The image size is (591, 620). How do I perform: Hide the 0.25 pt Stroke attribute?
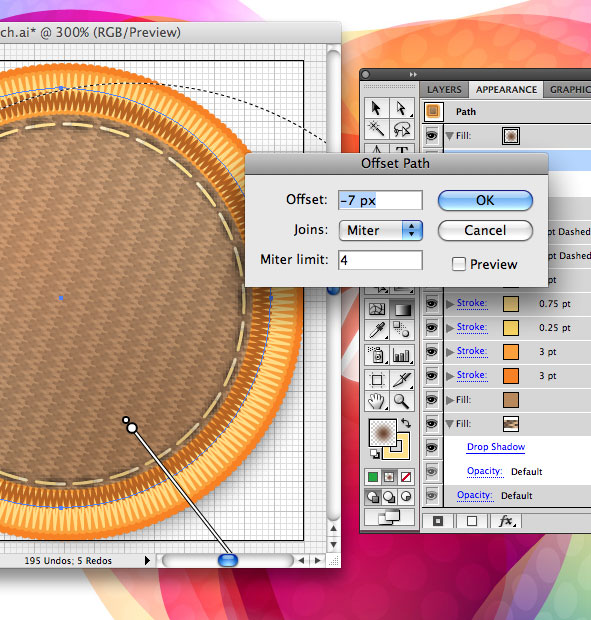click(432, 328)
